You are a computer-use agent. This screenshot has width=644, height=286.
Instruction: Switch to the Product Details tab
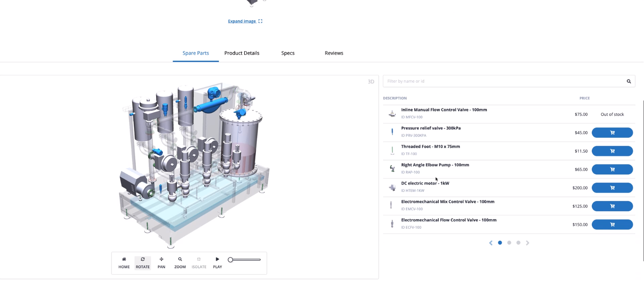pyautogui.click(x=242, y=53)
